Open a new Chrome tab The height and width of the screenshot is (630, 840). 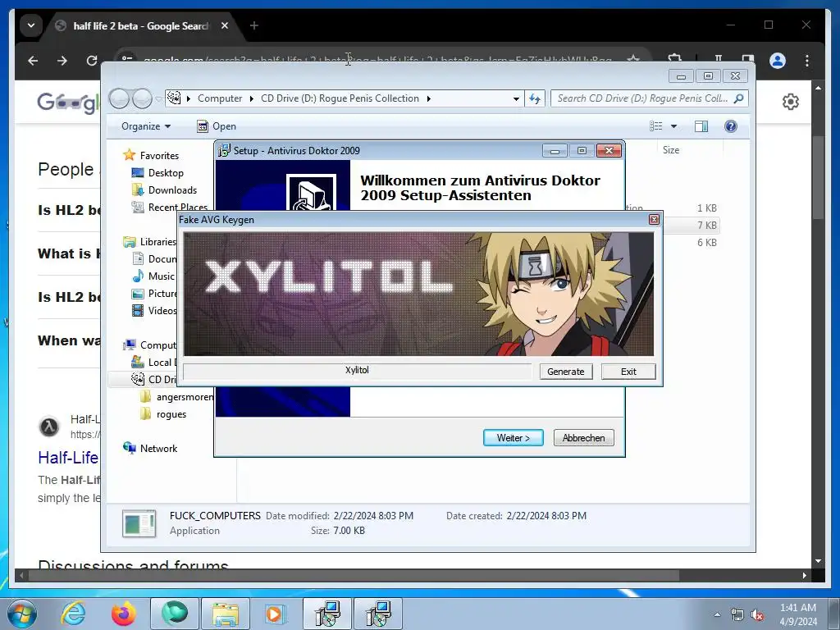(x=254, y=25)
